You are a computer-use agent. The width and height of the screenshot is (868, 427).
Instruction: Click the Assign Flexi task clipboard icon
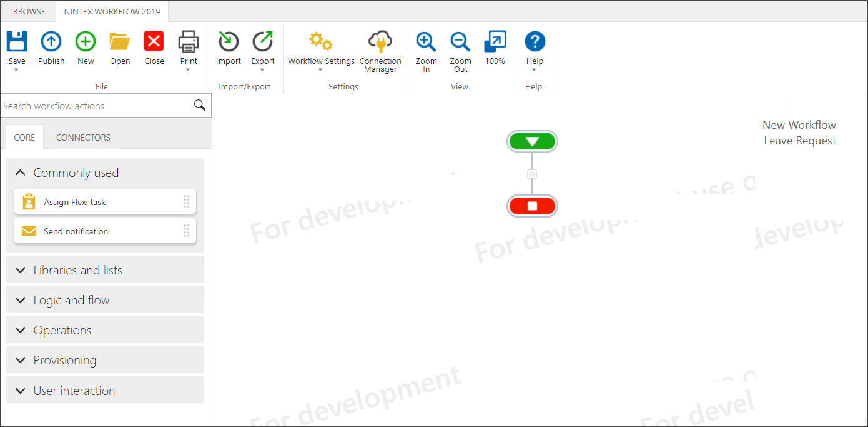[29, 201]
